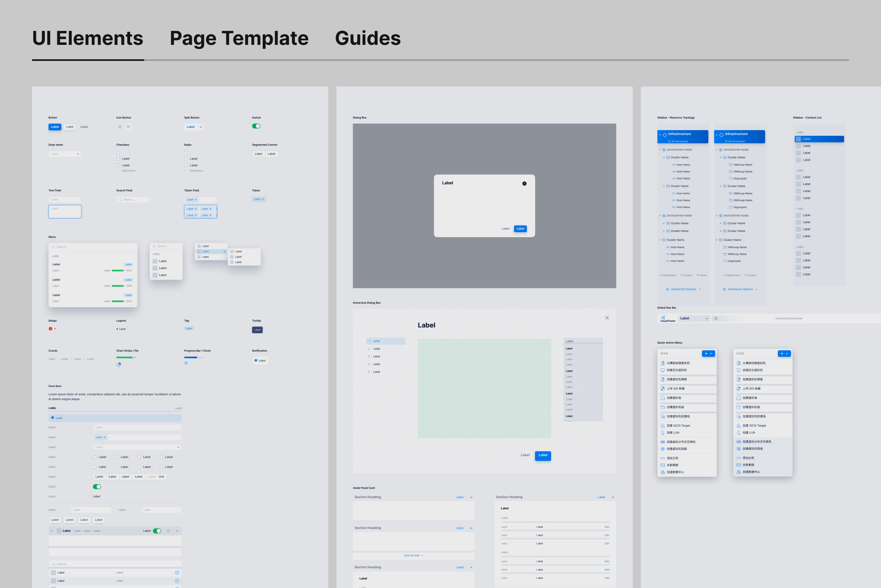Switch to the Page Template tab

(x=239, y=38)
